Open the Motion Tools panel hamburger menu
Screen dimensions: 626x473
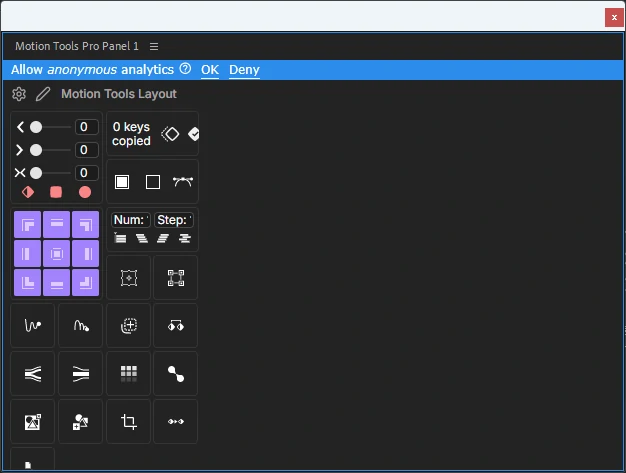point(154,47)
